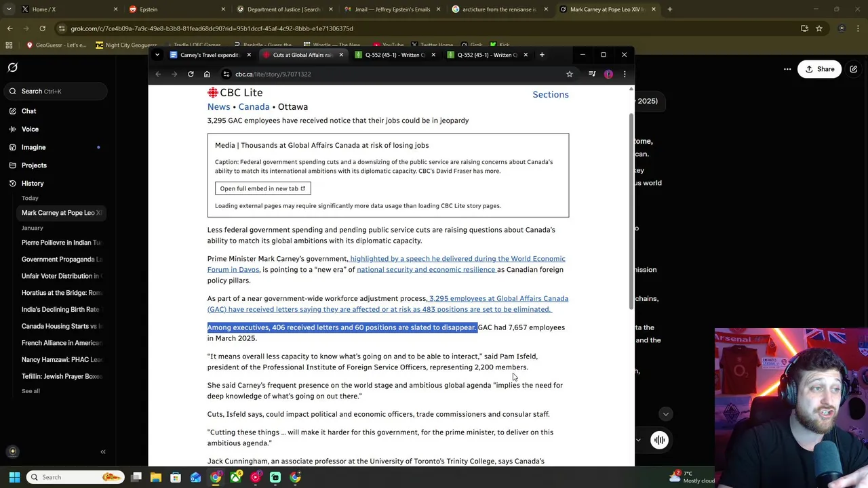
Task: Open the Grok search field in sidebar
Action: (57, 91)
